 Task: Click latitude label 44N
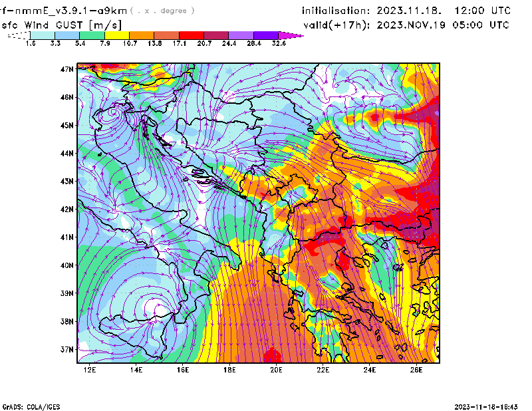(x=67, y=154)
